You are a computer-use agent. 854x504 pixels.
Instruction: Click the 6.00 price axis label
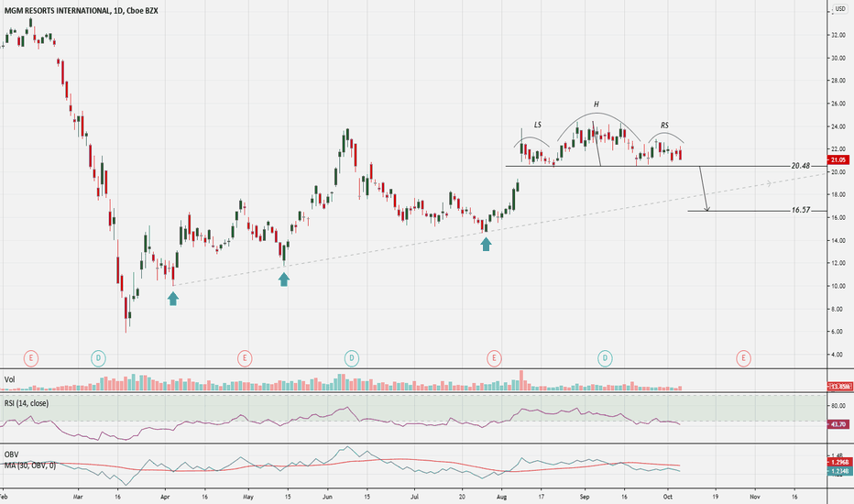coord(839,332)
